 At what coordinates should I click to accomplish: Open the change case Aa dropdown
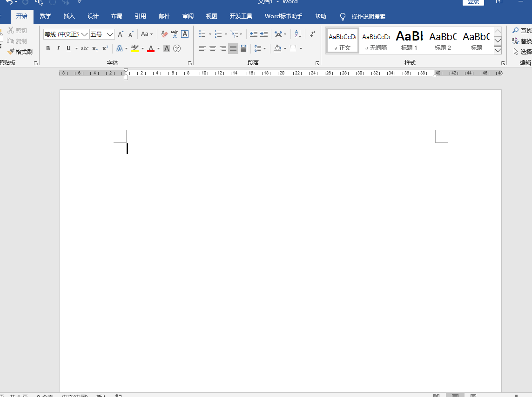pos(147,34)
